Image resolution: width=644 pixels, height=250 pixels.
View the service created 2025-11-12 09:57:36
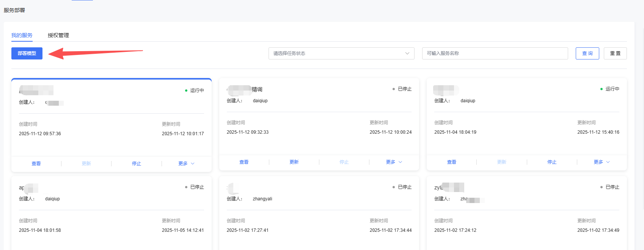(36, 164)
